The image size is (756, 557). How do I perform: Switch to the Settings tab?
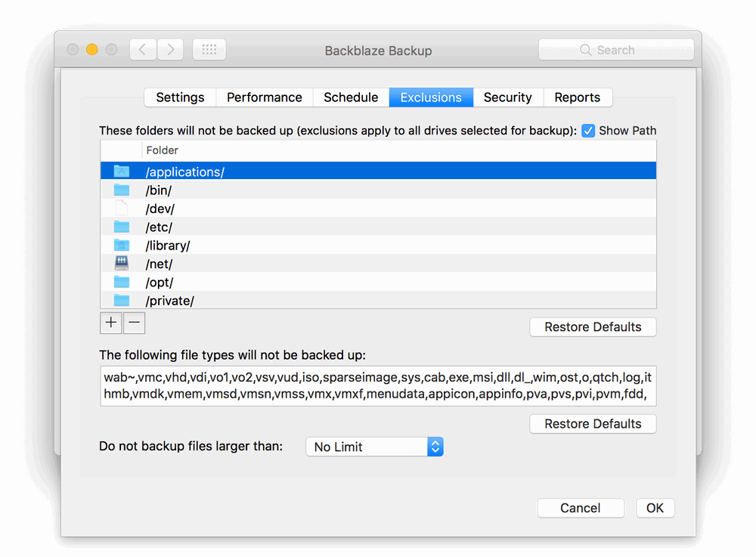pyautogui.click(x=181, y=97)
